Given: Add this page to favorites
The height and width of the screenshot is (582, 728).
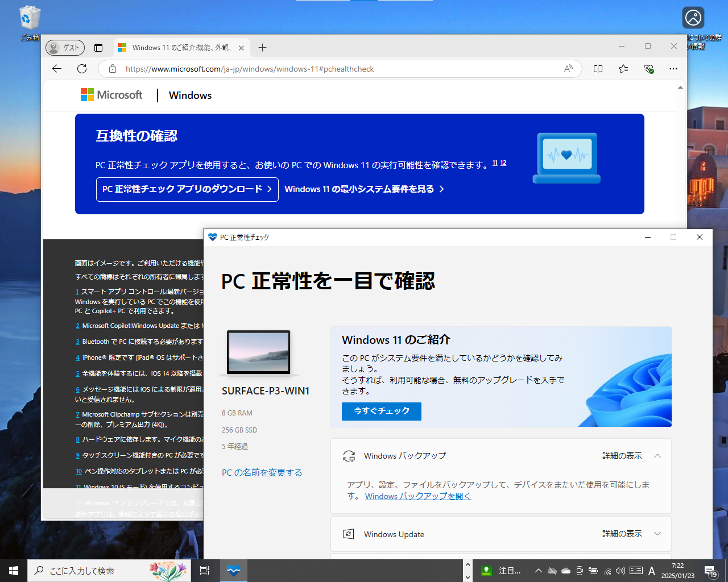Looking at the screenshot, I should point(623,68).
